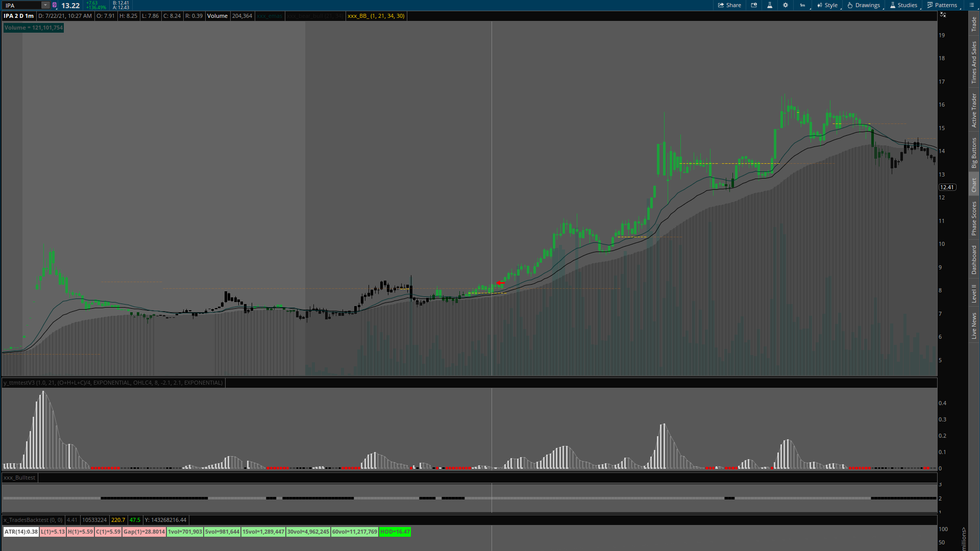Switch to the Times And Sales tab
Viewport: 980px width, 551px height.
pos(974,63)
